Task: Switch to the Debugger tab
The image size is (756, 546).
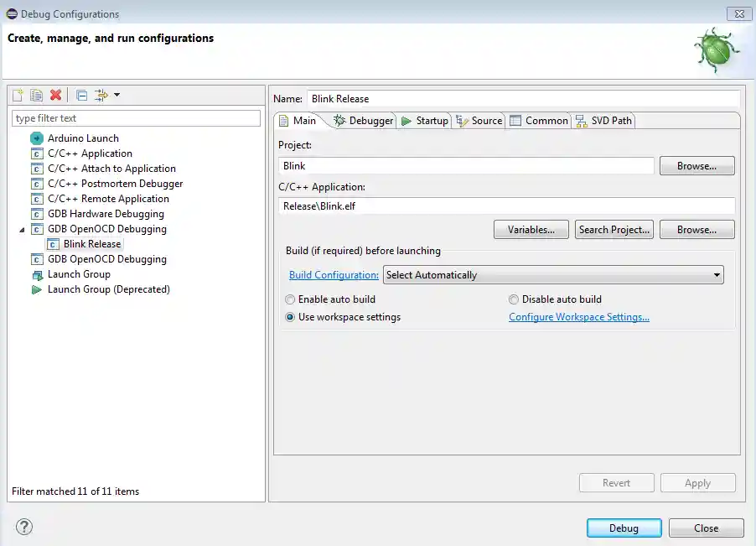Action: coord(363,121)
